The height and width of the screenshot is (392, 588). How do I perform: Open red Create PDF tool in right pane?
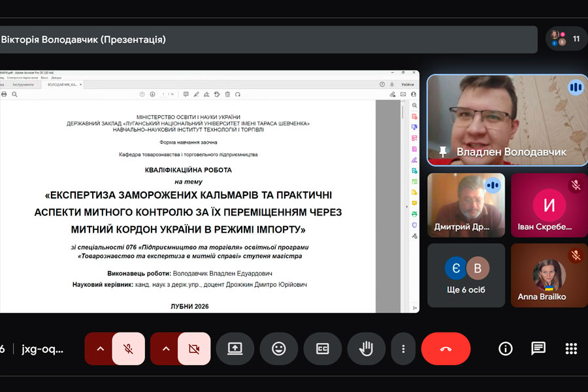(414, 116)
